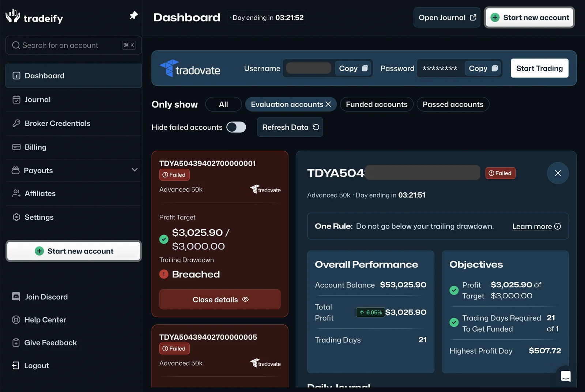Select account card TDYA50439402700000005
This screenshot has height=392, width=585.
tap(220, 356)
